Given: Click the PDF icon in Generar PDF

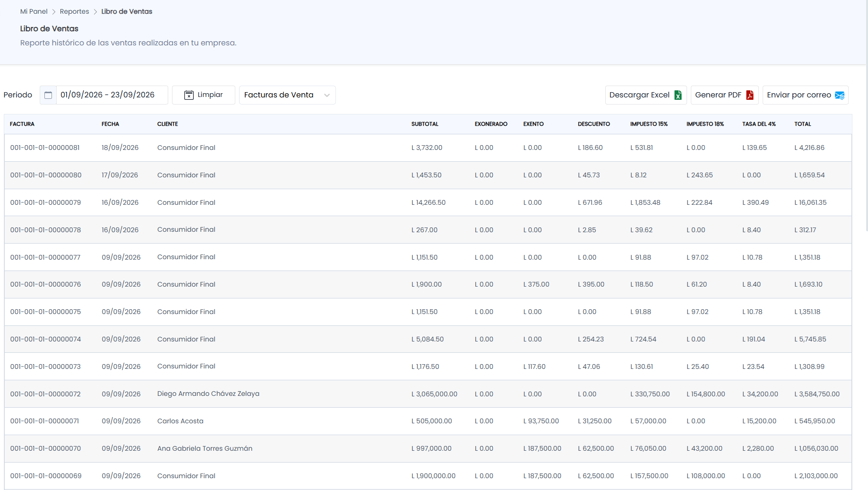Looking at the screenshot, I should 750,95.
